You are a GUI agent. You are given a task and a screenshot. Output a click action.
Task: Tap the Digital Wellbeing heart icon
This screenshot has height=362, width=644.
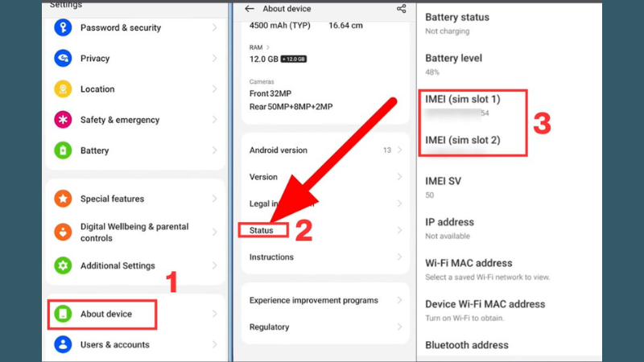[x=63, y=232]
